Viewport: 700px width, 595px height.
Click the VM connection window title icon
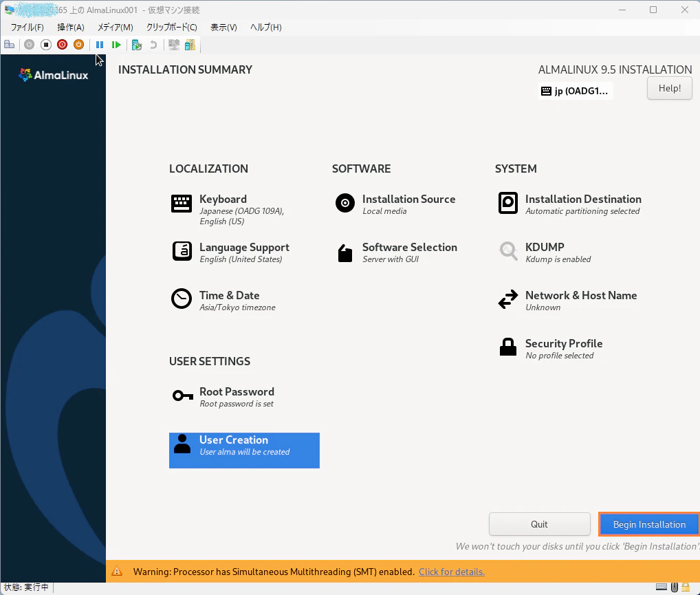(8, 10)
